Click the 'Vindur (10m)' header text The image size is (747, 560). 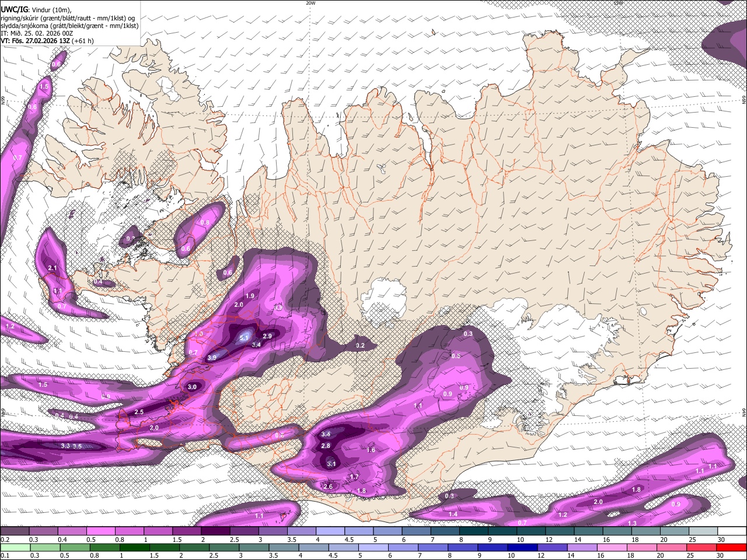point(51,9)
